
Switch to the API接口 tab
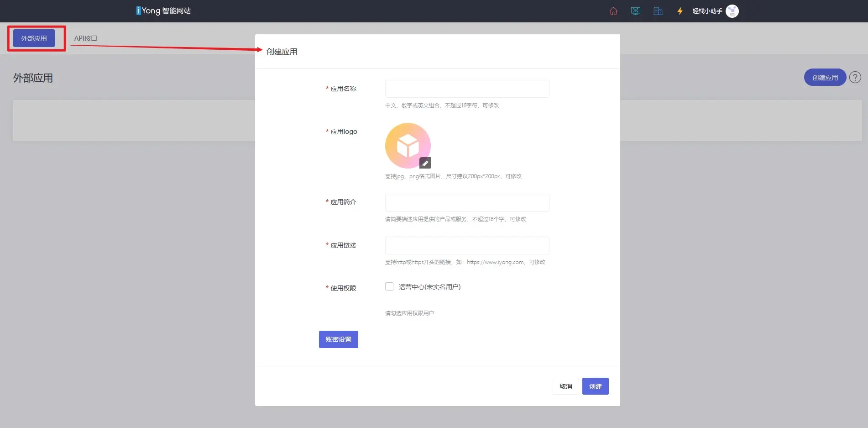(86, 38)
